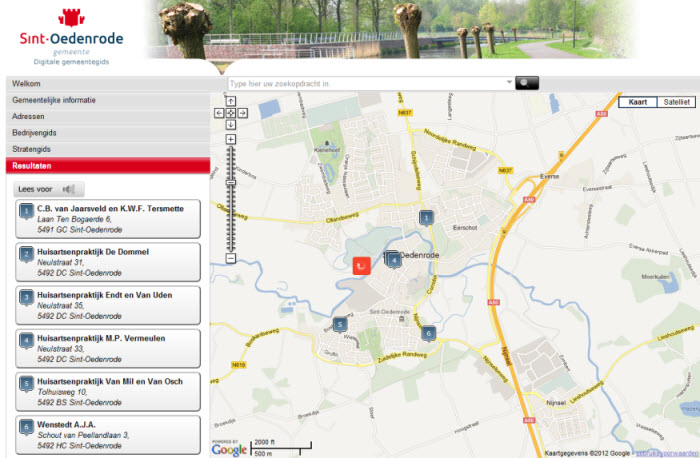The width and height of the screenshot is (700, 458).
Task: Pan the map left with the arrow
Action: coord(219,113)
